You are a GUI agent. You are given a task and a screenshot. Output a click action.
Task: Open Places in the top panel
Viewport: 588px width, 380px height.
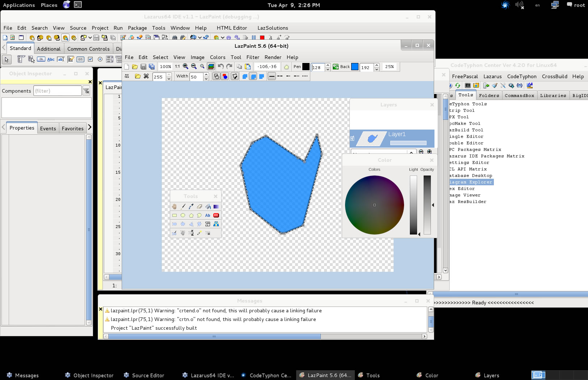(49, 5)
